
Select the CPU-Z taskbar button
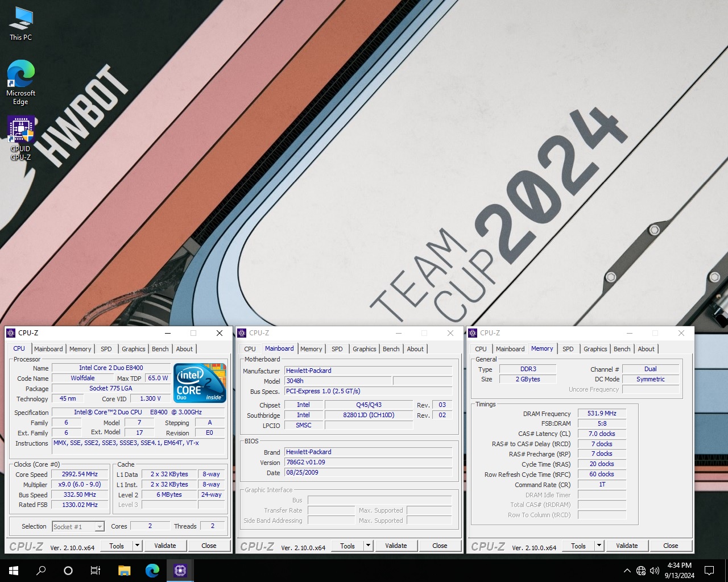coord(180,570)
